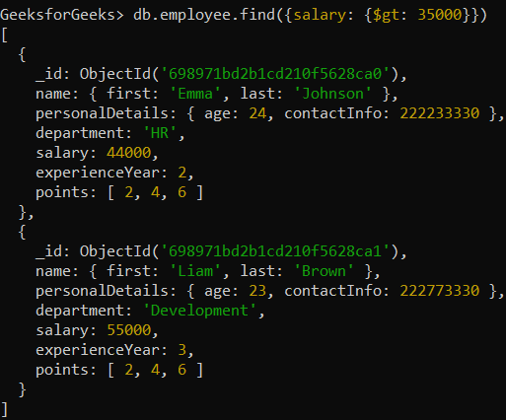Viewport: 506px width, 420px height.
Task: Click department value 'Development'
Action: click(x=199, y=311)
